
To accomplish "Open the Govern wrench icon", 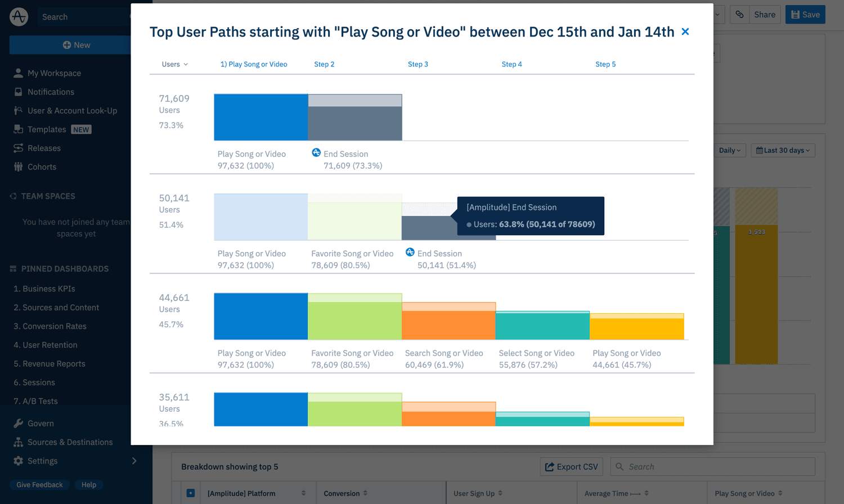I will (18, 424).
